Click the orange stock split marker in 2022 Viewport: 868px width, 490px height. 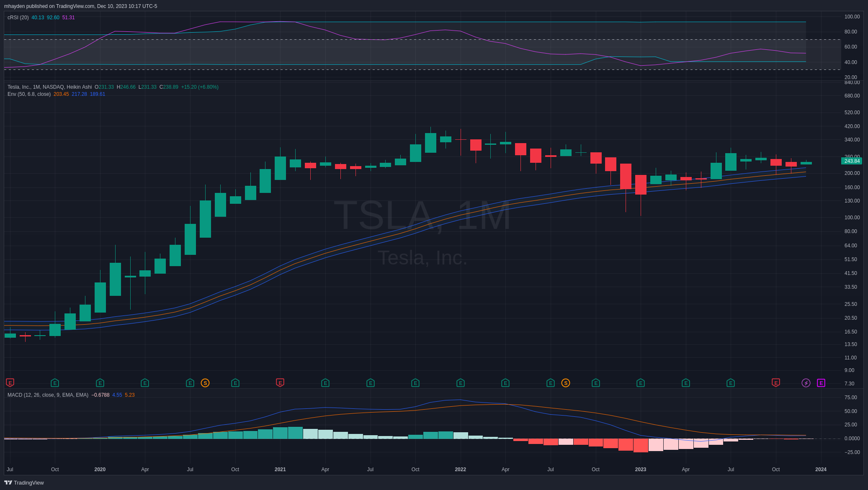point(566,383)
